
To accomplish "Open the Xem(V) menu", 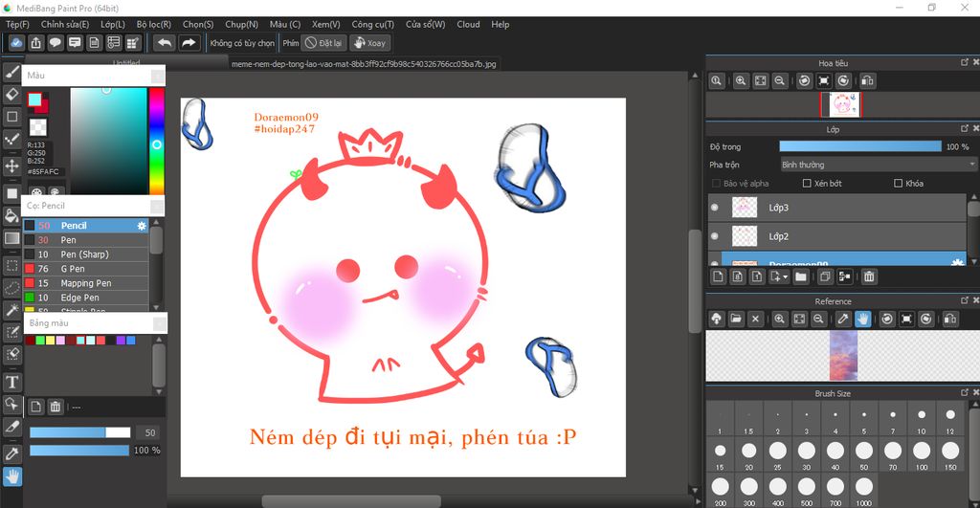I will [325, 24].
